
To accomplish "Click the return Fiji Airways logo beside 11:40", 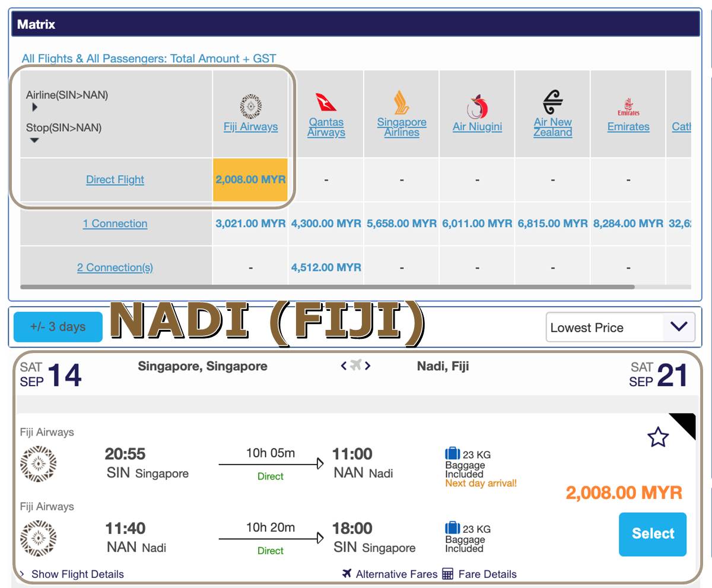I will coord(38,538).
